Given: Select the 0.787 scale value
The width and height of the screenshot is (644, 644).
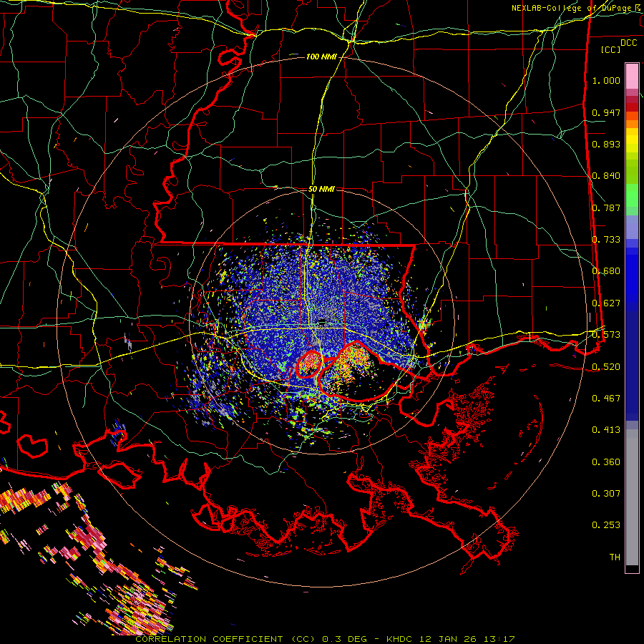Looking at the screenshot, I should click(x=606, y=208).
